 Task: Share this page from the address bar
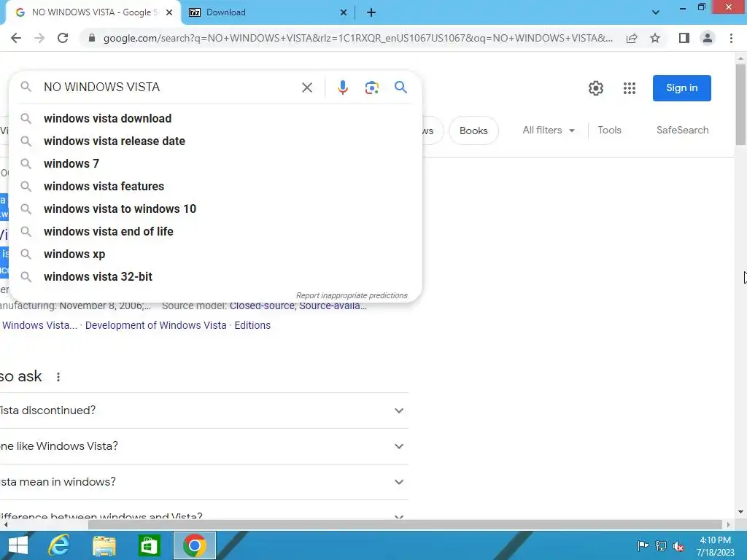click(632, 38)
